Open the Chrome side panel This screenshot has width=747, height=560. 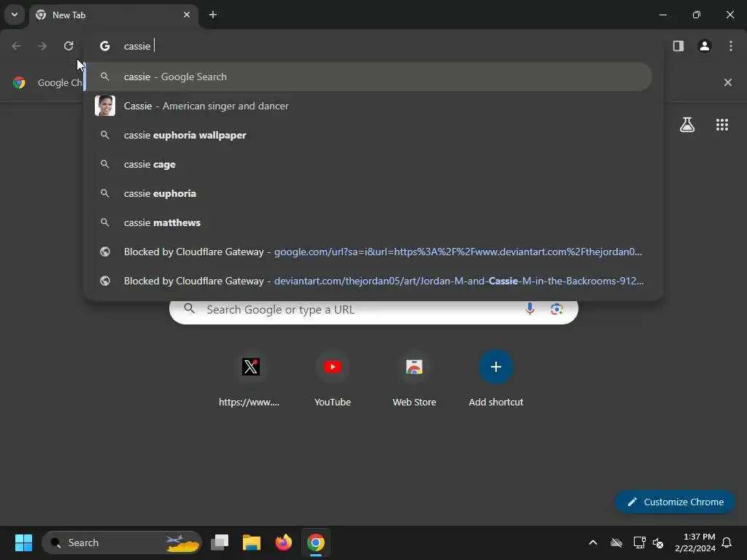tap(678, 46)
